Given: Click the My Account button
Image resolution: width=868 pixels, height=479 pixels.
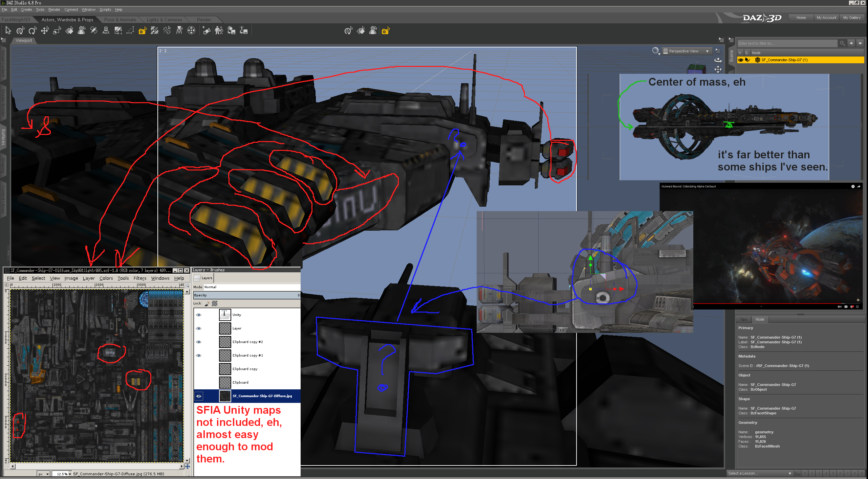Looking at the screenshot, I should (x=826, y=18).
